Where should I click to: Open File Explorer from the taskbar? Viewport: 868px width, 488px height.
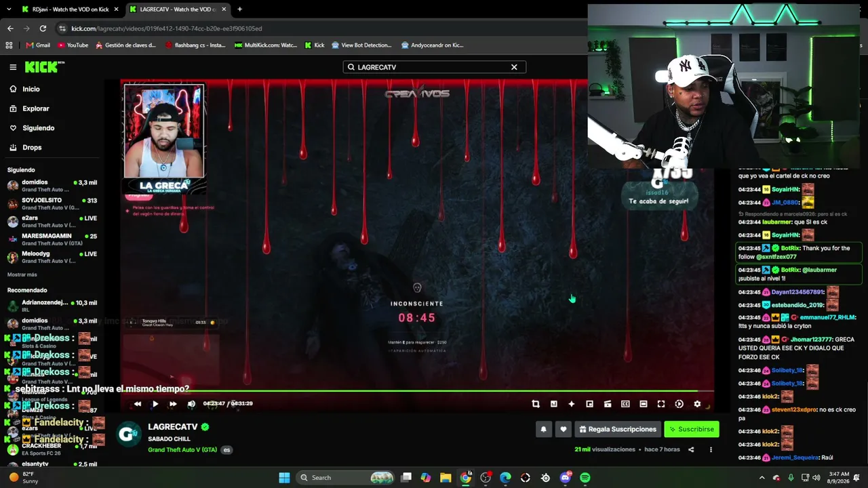click(x=446, y=478)
